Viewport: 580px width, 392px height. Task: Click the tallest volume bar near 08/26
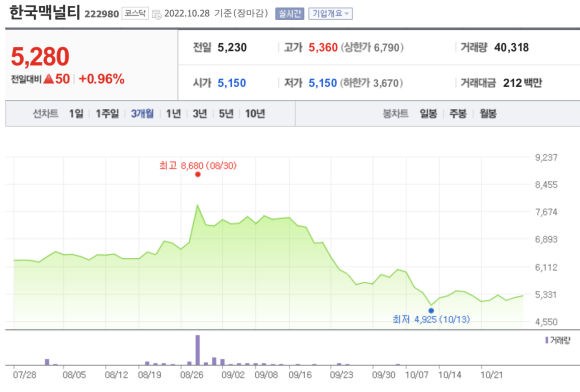(198, 350)
